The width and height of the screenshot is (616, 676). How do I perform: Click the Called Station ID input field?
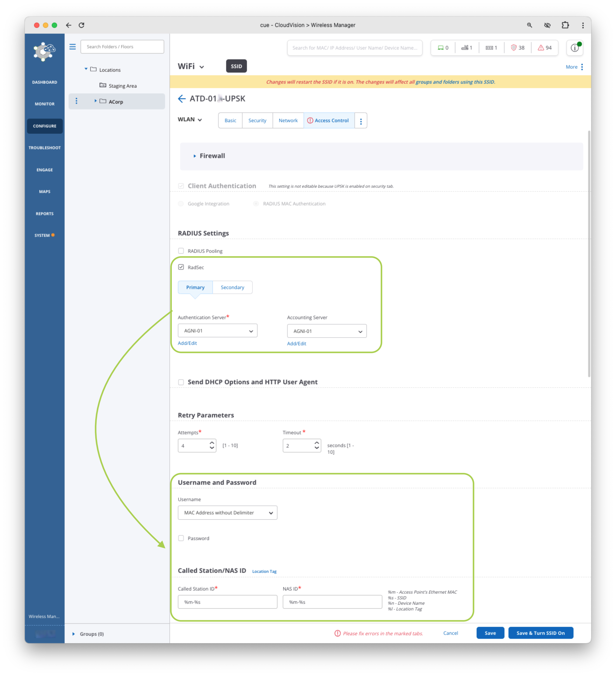tap(227, 602)
